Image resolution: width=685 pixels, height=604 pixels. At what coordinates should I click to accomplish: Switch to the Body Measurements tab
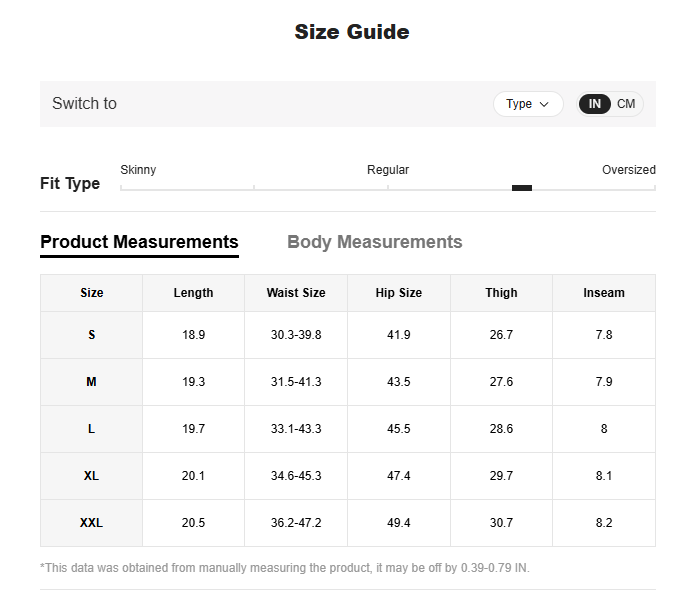[x=374, y=242]
